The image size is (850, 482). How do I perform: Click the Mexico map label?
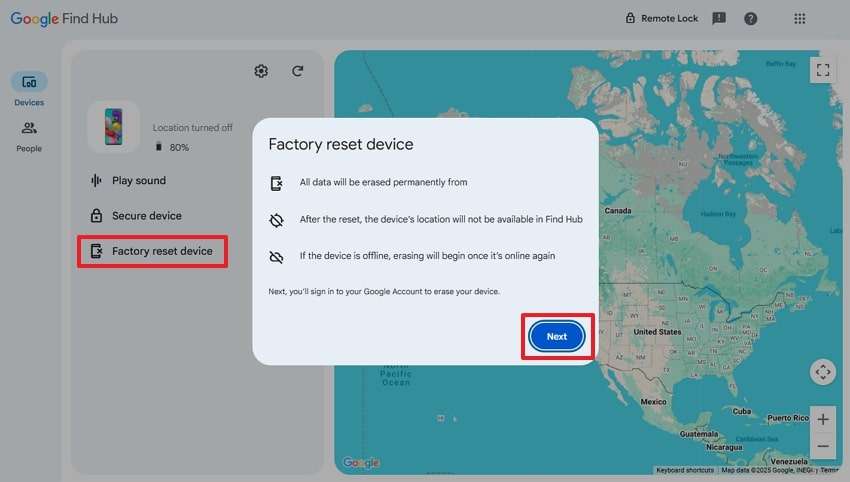653,402
